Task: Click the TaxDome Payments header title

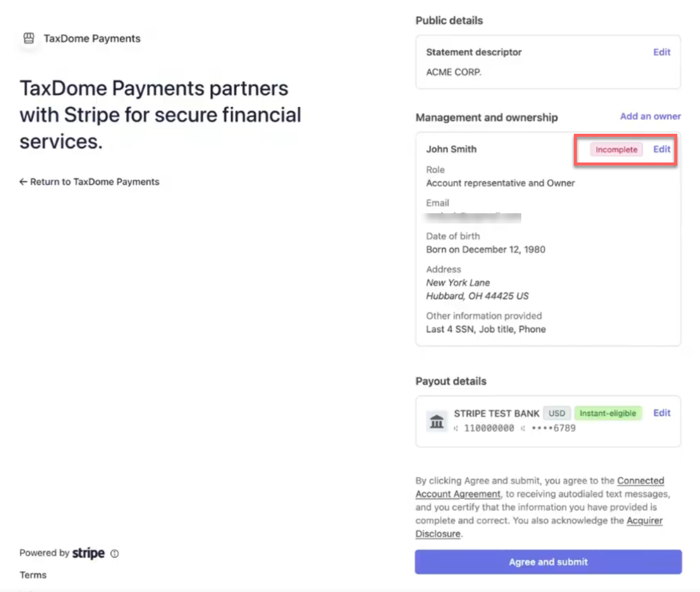Action: [92, 39]
